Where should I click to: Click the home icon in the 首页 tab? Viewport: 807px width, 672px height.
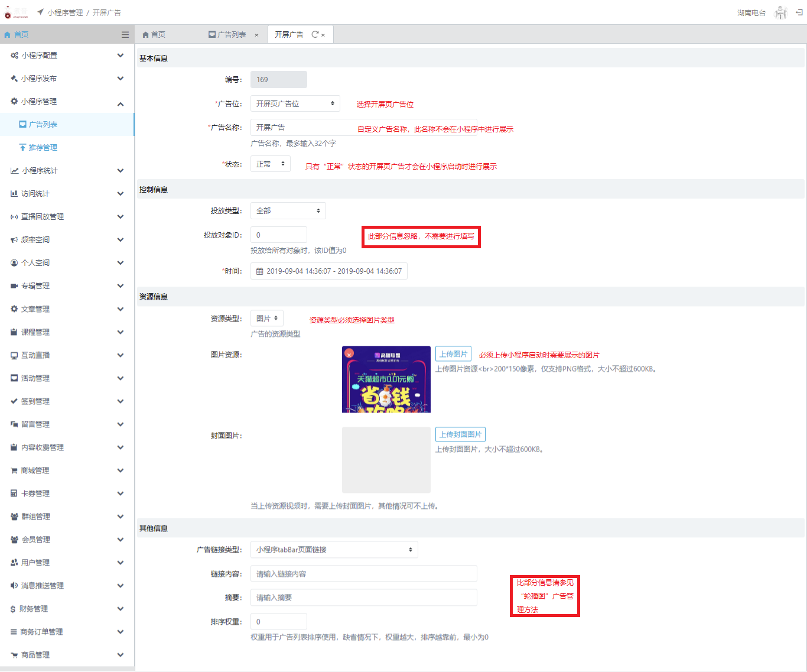(x=145, y=35)
